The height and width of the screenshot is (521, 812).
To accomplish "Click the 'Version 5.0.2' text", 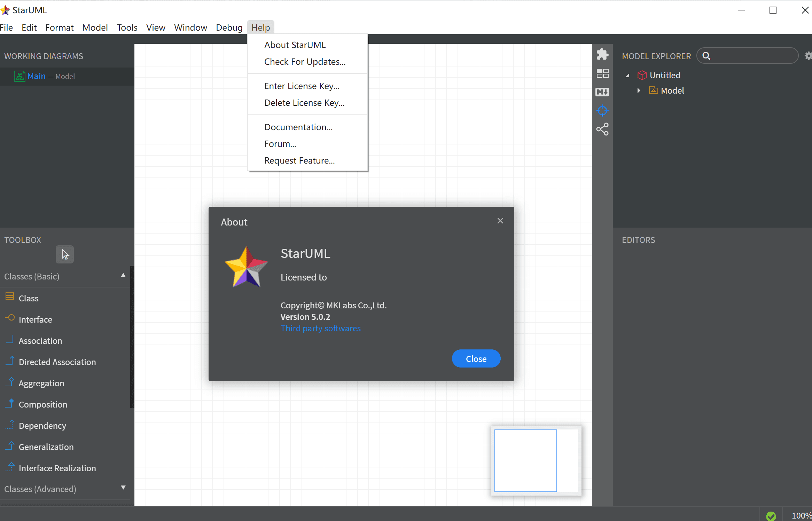I will [x=305, y=317].
